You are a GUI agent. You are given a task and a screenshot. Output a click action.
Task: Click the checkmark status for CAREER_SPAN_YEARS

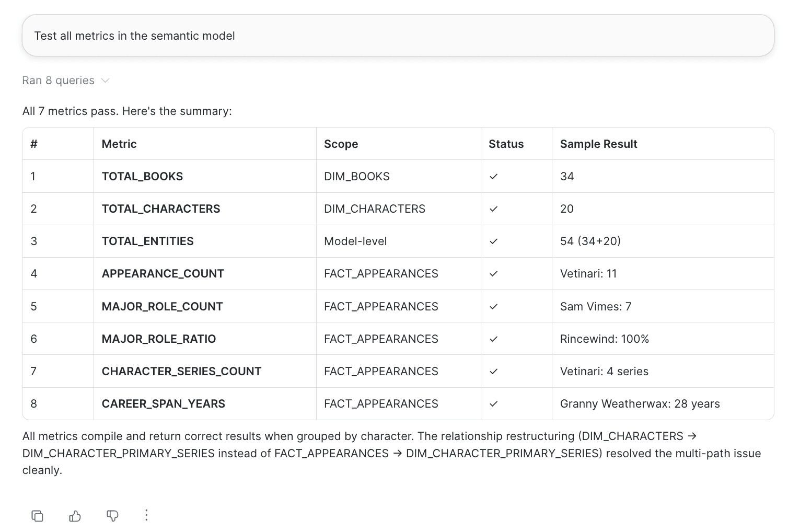[493, 404]
